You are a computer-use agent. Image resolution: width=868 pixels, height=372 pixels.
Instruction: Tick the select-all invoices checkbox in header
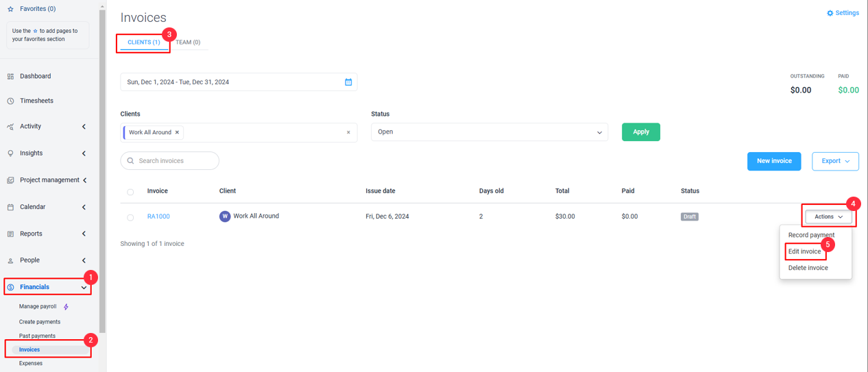point(130,192)
